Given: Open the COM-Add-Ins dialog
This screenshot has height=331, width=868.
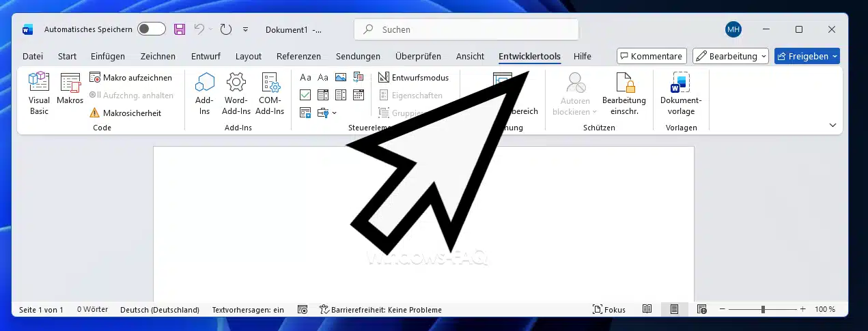Looking at the screenshot, I should click(270, 93).
